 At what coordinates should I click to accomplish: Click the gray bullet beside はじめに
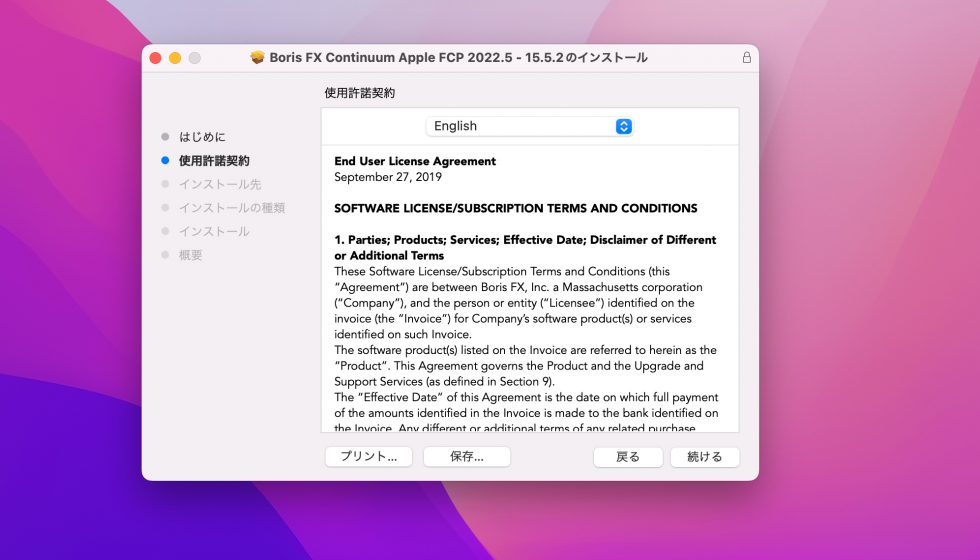(165, 137)
